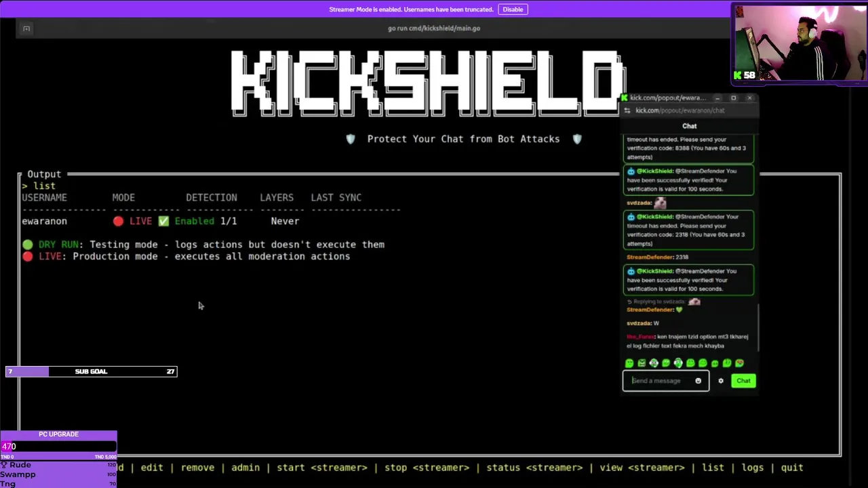
Task: Click the Output panel label
Action: 44,174
